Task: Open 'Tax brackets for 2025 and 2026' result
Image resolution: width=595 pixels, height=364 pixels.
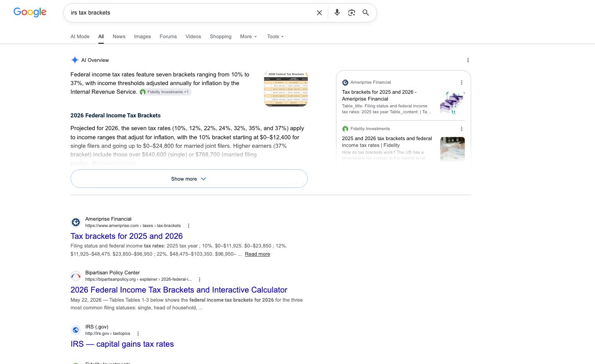Action: [x=127, y=236]
